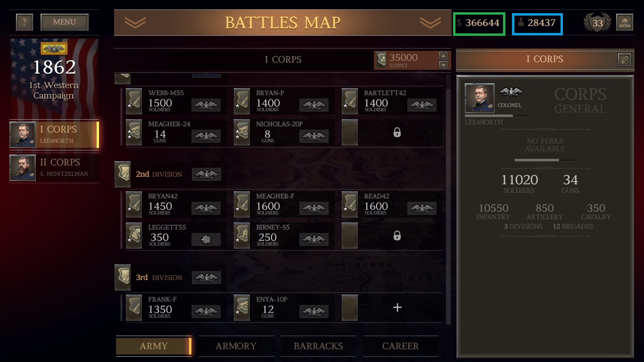Viewport: 644px width, 362px height.
Task: Select the LEGGETT55 cavalry brigade icon
Action: tap(134, 236)
